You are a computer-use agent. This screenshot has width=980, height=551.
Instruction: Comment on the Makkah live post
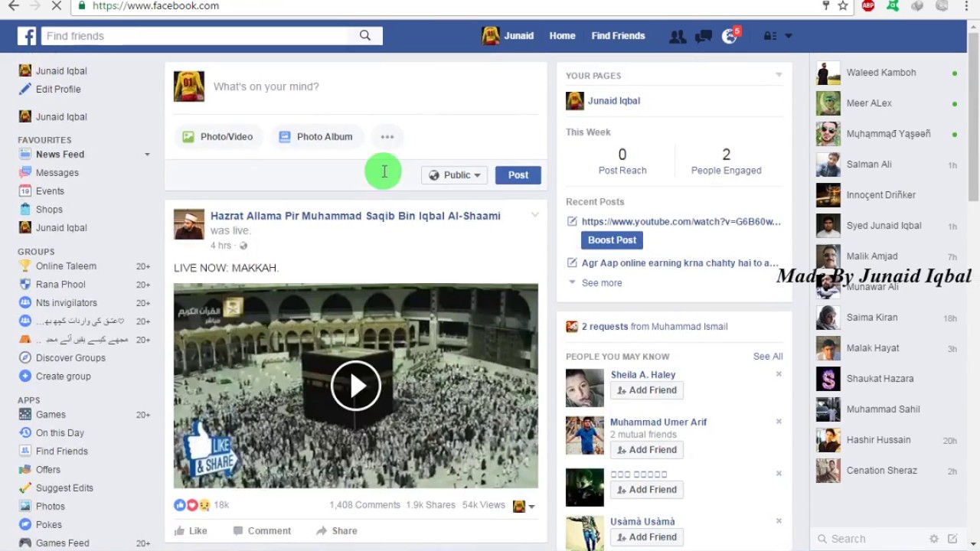[262, 531]
